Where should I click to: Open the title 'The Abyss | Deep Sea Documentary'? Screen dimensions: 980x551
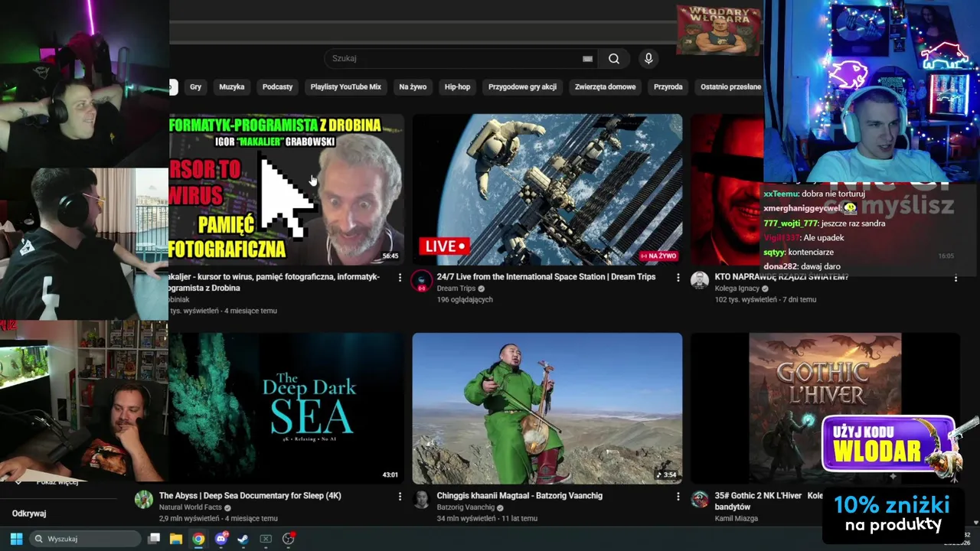pos(250,496)
